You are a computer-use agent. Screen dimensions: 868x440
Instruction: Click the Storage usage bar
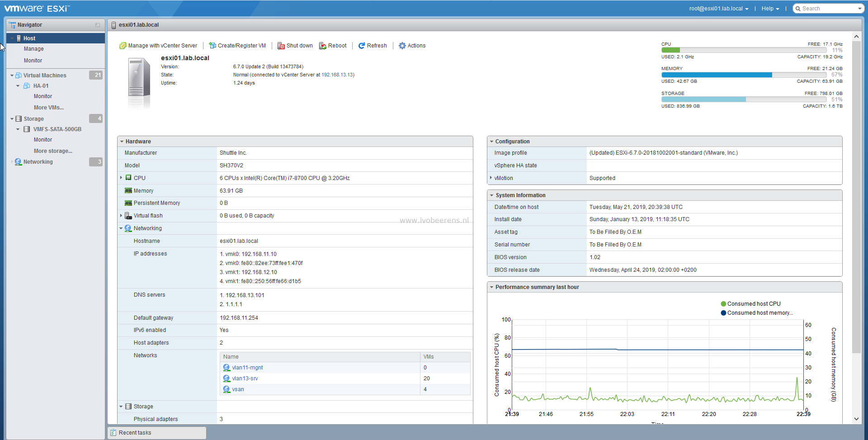click(744, 99)
